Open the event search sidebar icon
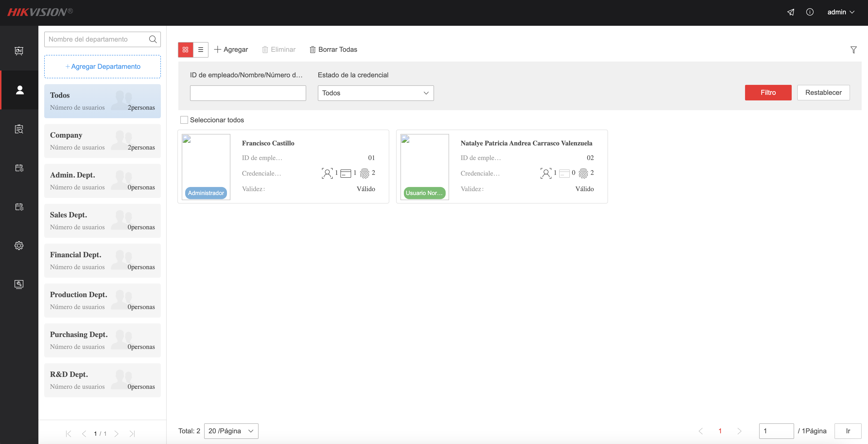 click(x=19, y=129)
